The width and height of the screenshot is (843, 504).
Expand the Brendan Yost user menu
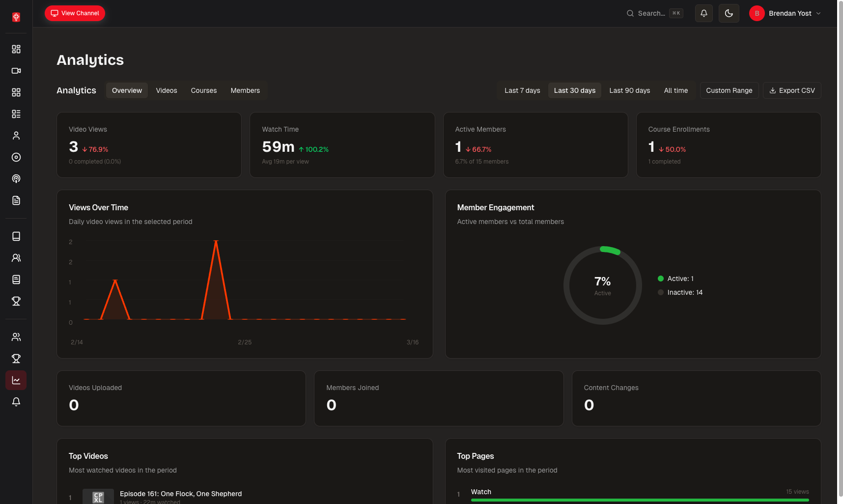tap(785, 13)
